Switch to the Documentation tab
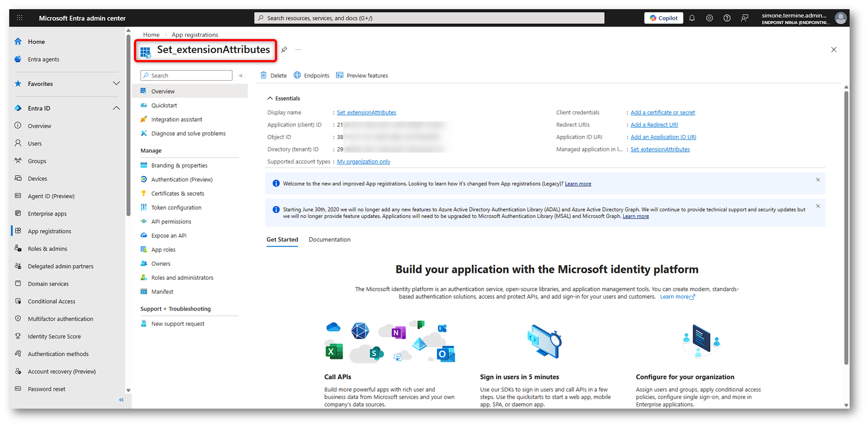868x427 pixels. (329, 240)
